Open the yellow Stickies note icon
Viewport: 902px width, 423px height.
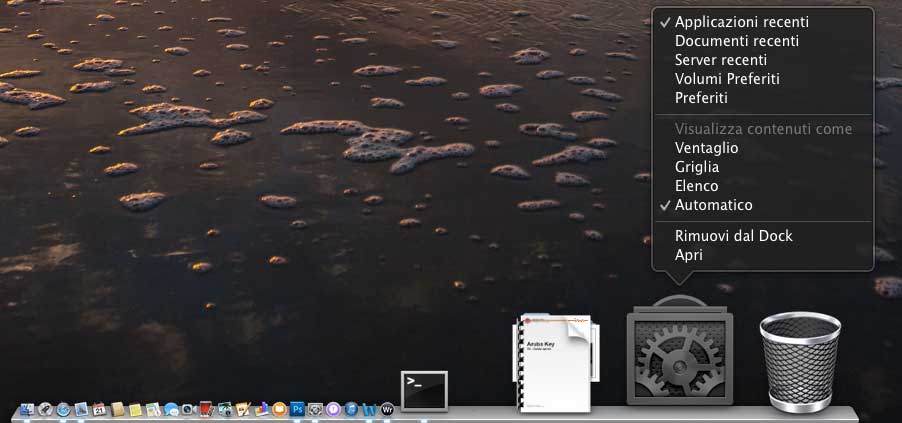(135, 409)
